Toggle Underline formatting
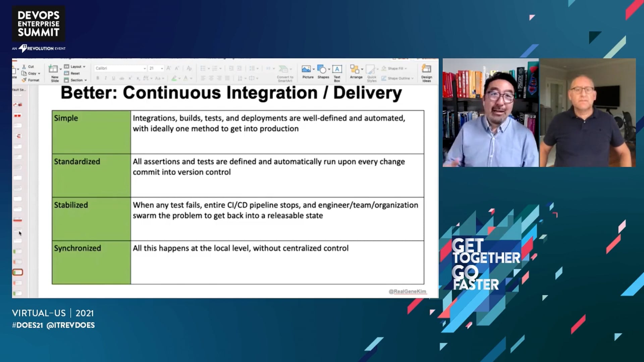Image resolution: width=644 pixels, height=362 pixels. 113,78
